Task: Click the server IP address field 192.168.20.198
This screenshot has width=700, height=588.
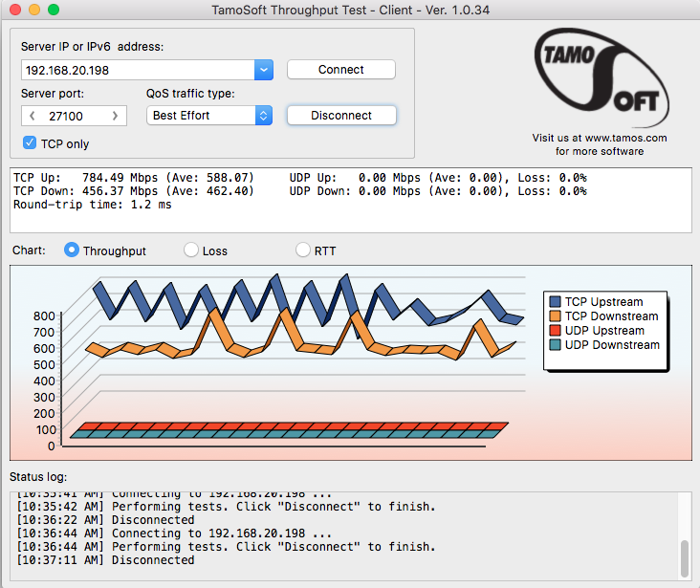Action: [x=138, y=70]
